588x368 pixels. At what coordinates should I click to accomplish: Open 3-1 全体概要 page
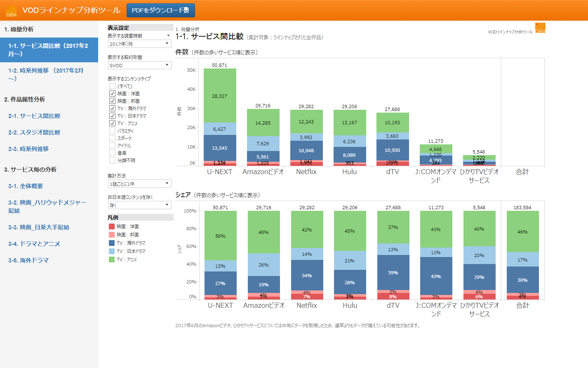(26, 186)
